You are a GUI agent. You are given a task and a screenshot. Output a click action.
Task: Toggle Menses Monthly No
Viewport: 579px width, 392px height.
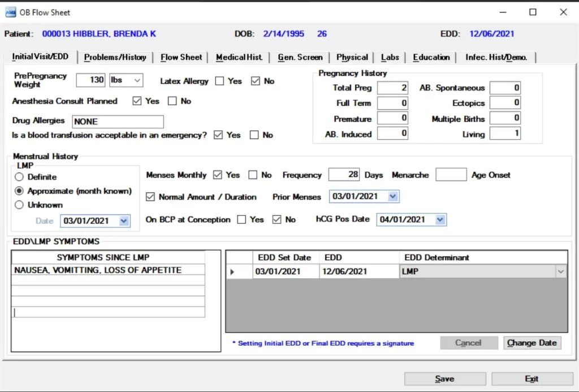pyautogui.click(x=252, y=175)
